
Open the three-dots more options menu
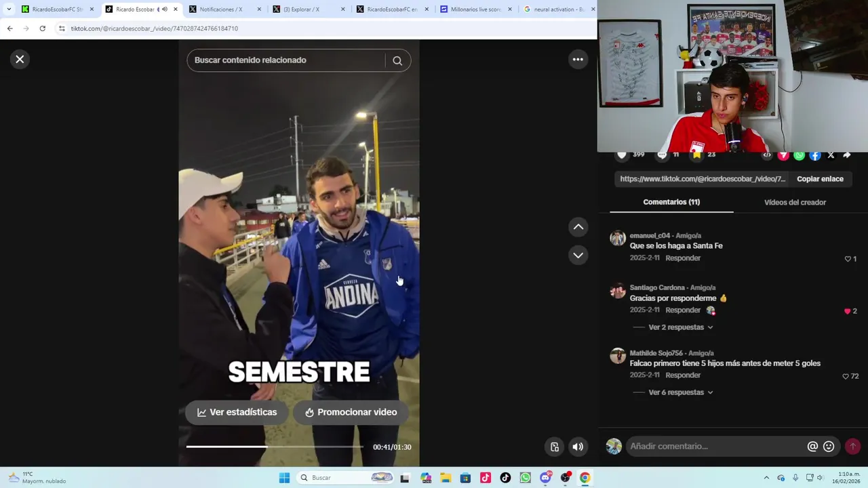578,60
